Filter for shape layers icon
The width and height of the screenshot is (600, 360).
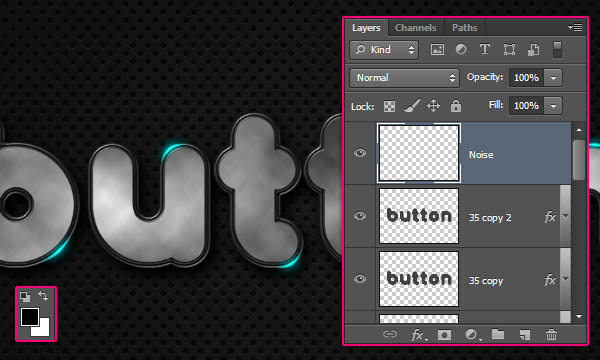[x=509, y=50]
